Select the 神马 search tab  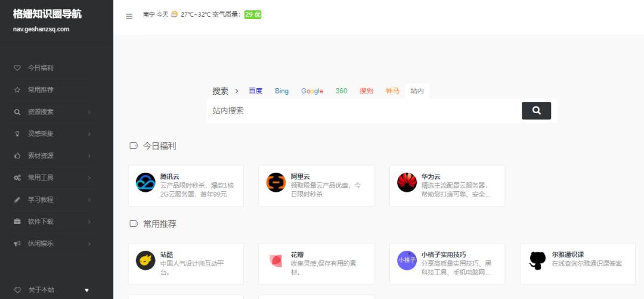coord(392,91)
